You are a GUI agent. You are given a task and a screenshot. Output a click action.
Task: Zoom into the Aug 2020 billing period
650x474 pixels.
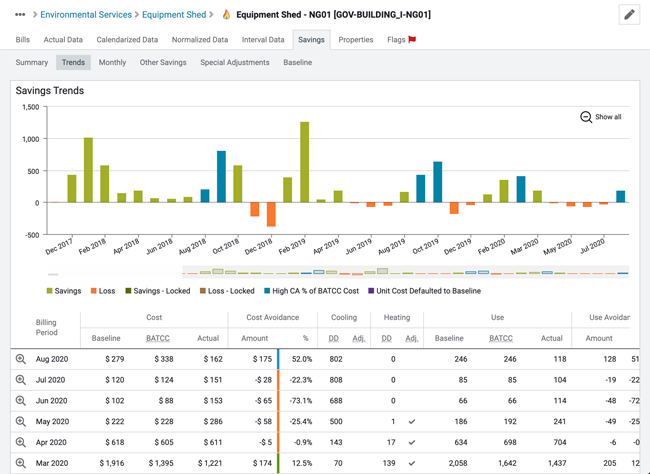coord(20,359)
